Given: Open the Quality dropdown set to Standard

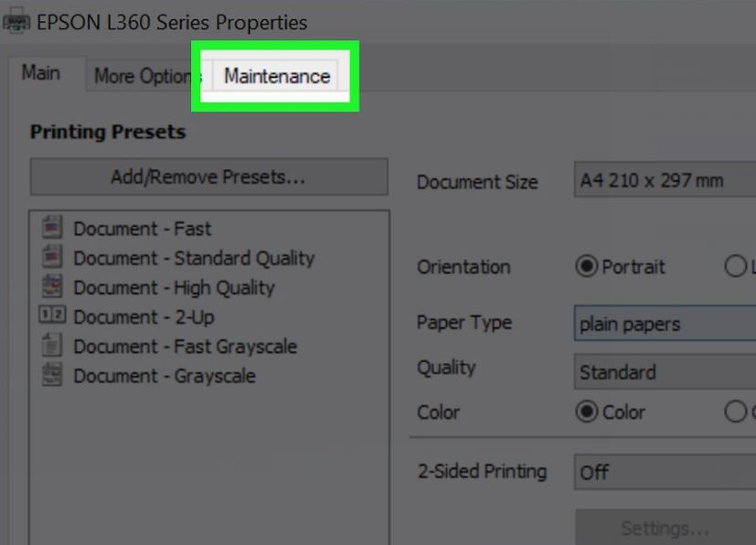Looking at the screenshot, I should pos(665,372).
